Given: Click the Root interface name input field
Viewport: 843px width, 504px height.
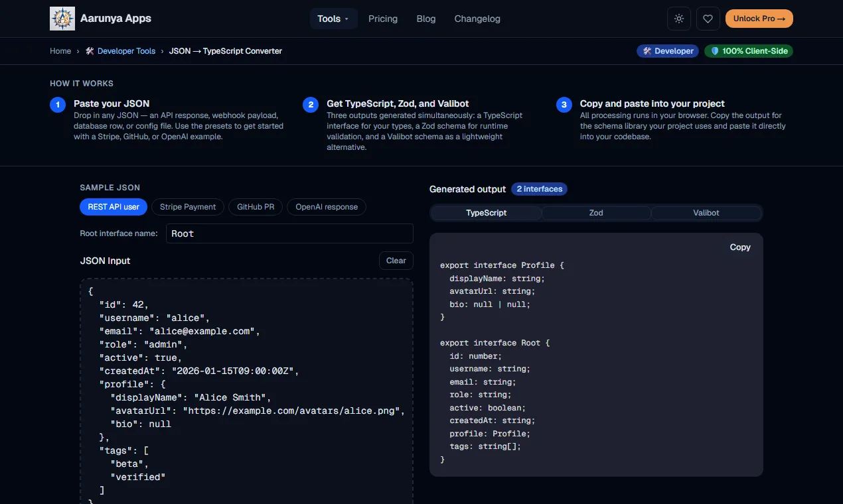Looking at the screenshot, I should point(289,233).
